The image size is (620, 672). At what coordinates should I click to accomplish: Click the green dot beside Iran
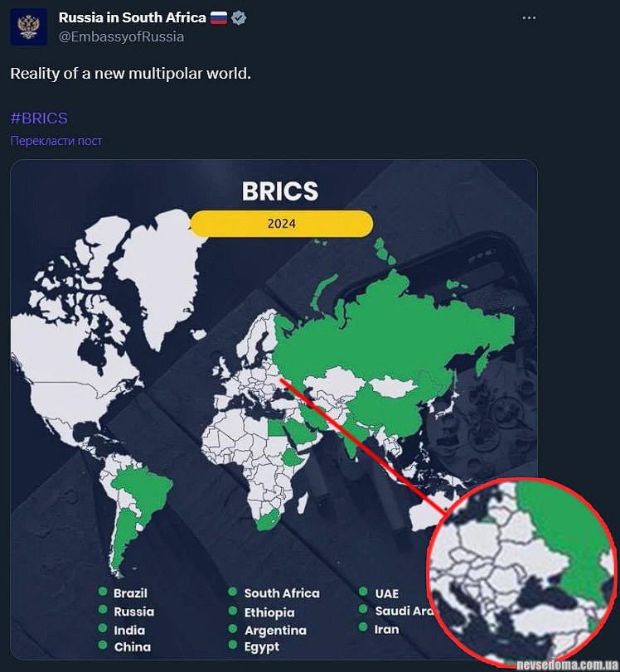click(x=364, y=628)
